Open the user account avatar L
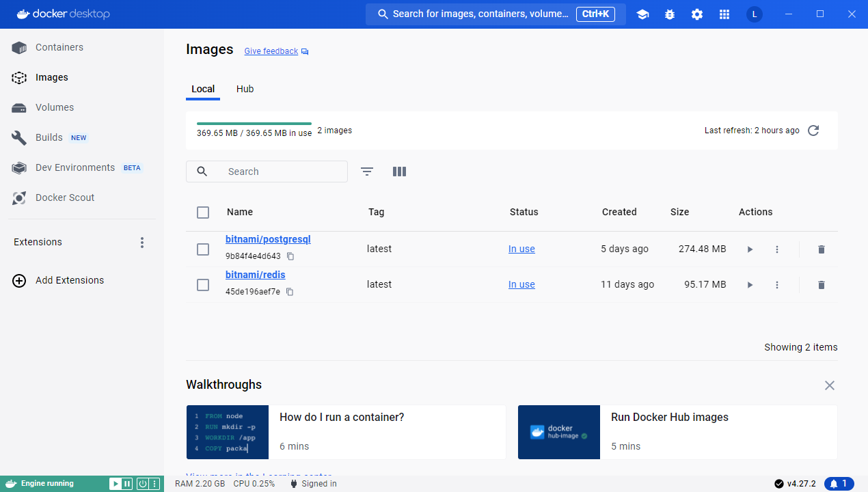The image size is (868, 492). 755,14
